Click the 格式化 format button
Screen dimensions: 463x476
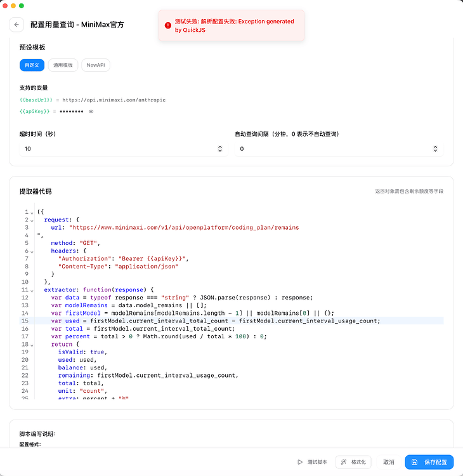click(x=353, y=462)
